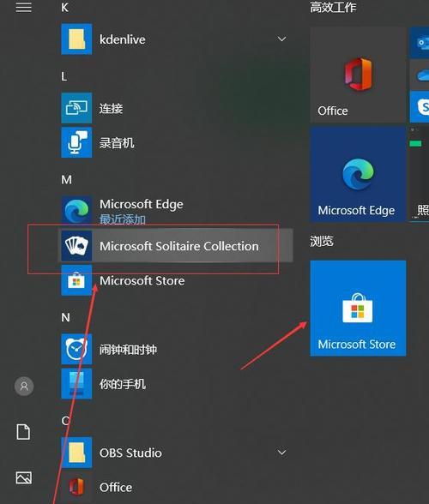Viewport: 429px width, 504px height.
Task: Open Pictures icon in left sidebar
Action: pos(24,477)
